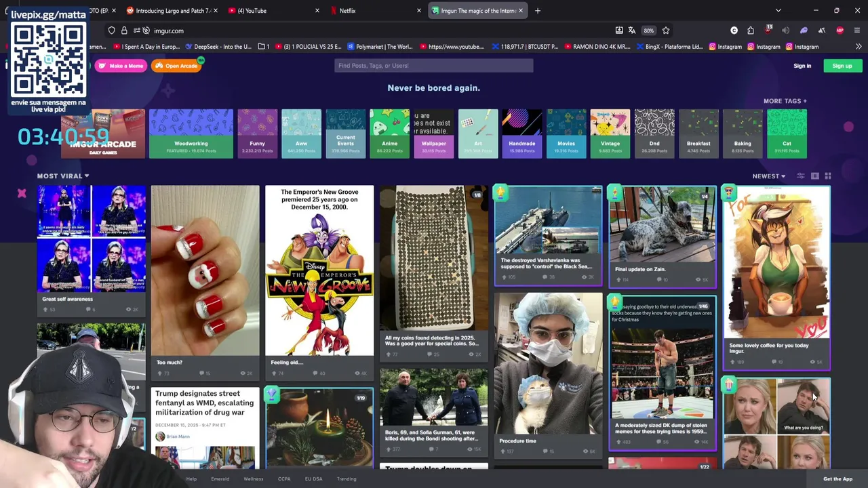
Task: Open the Vintage tag tile
Action: tap(610, 134)
